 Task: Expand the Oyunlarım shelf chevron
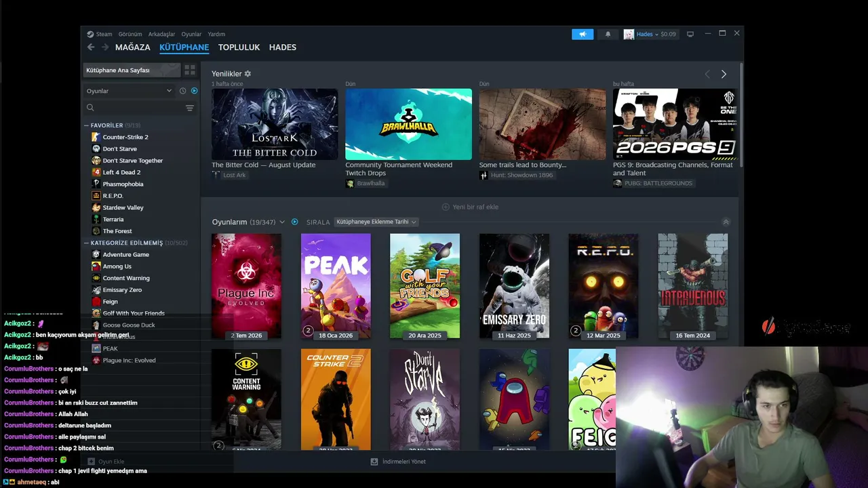pos(282,222)
